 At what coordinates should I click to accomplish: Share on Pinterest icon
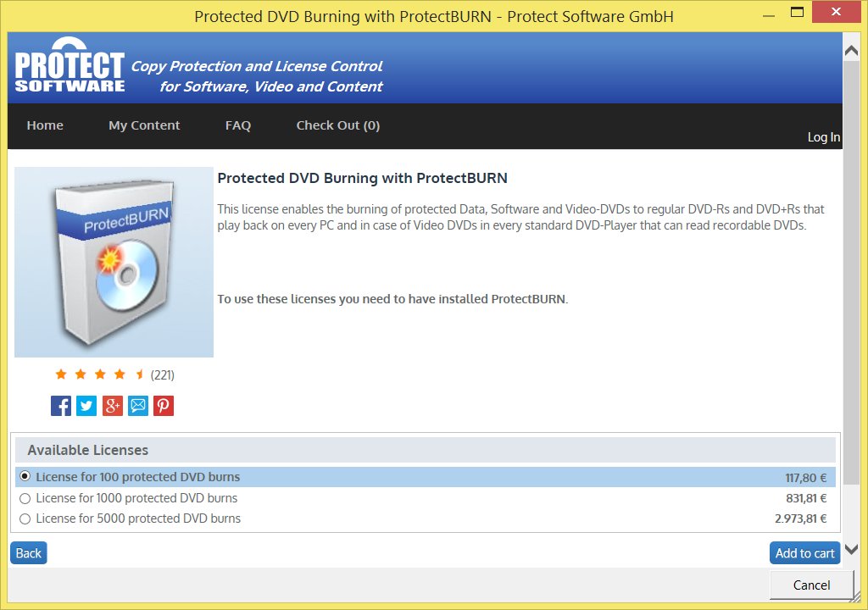[164, 406]
